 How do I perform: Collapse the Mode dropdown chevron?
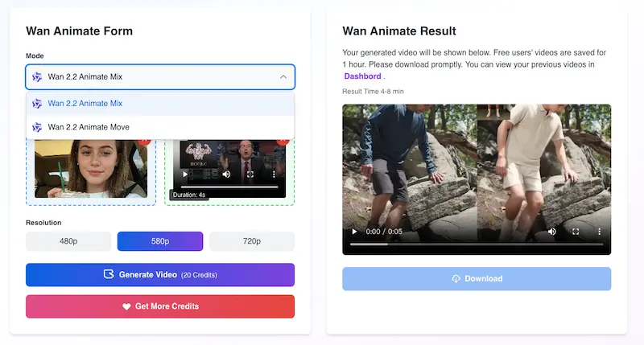coord(283,77)
